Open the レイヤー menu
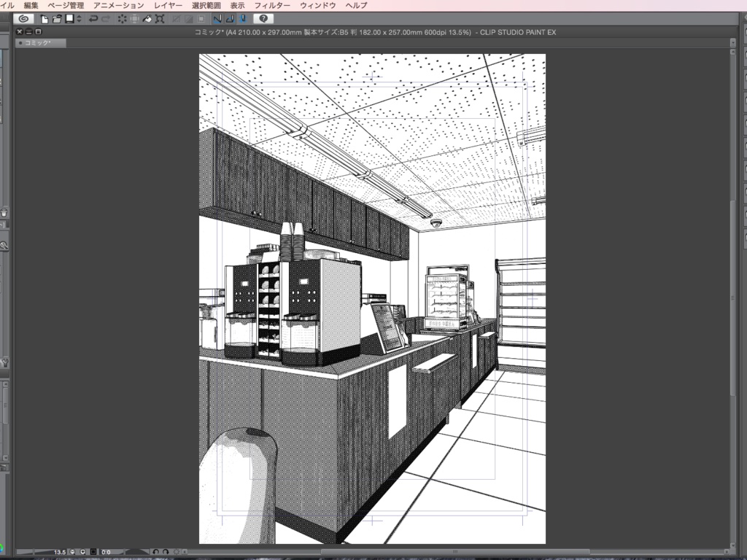The width and height of the screenshot is (747, 560). coord(168,5)
